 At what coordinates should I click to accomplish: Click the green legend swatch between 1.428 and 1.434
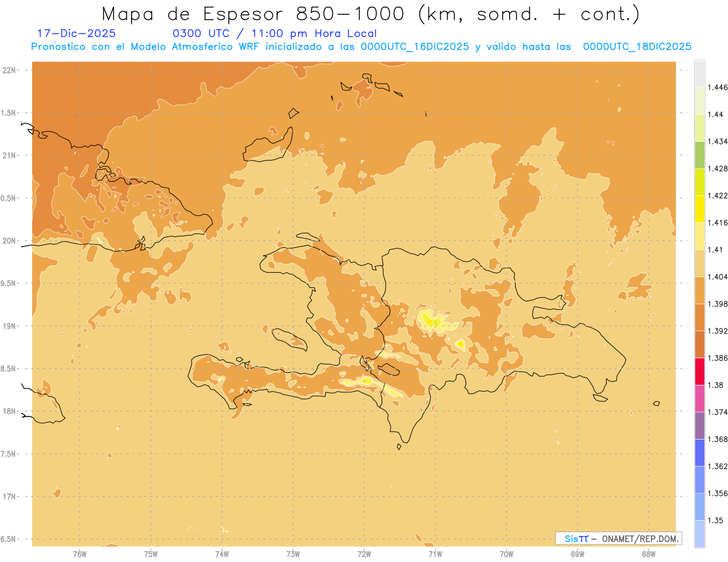699,155
